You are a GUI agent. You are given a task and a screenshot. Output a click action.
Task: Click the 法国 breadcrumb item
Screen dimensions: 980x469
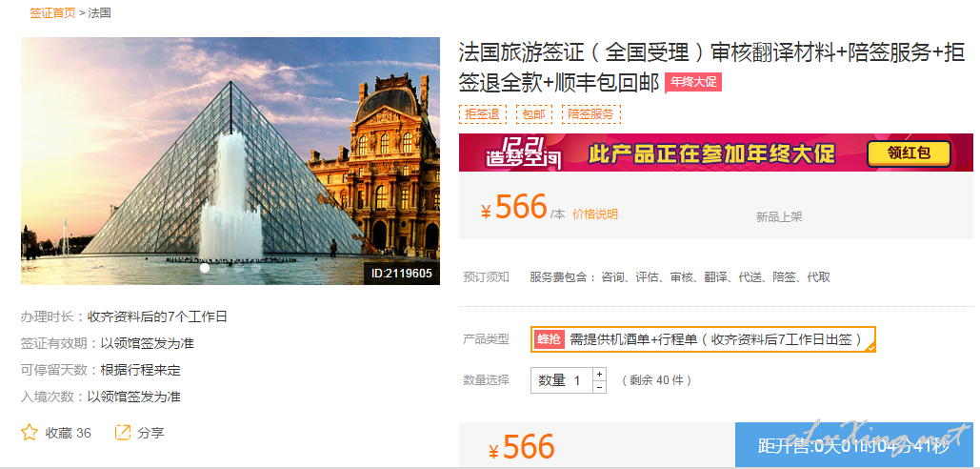(99, 12)
